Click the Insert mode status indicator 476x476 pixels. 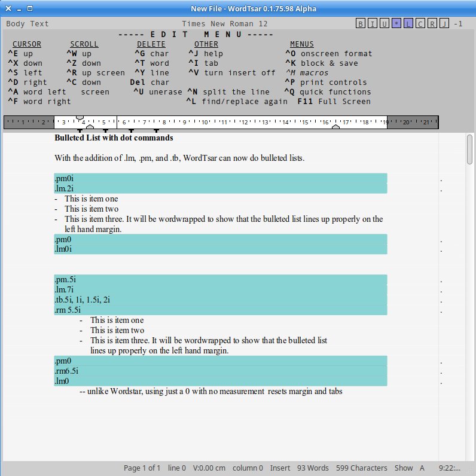280,468
